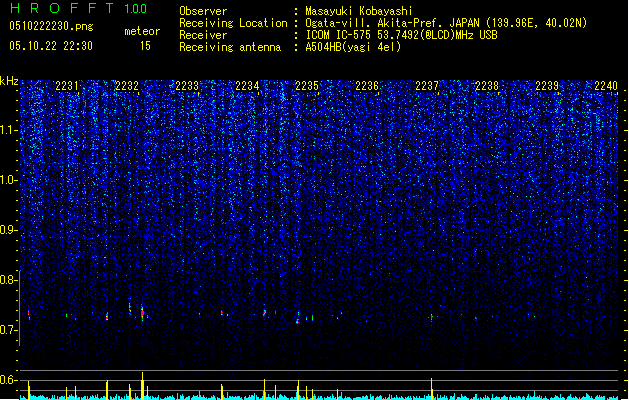This screenshot has height=400, width=629.
Task: Click the 'meteor' label
Action: 142,31
